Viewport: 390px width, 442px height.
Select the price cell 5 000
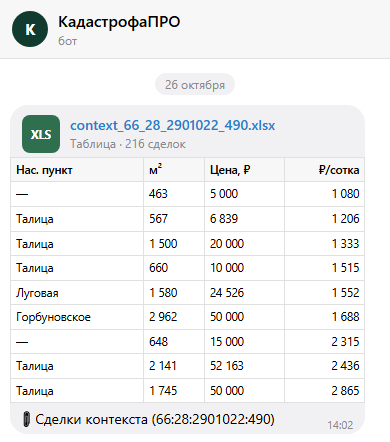pyautogui.click(x=244, y=194)
